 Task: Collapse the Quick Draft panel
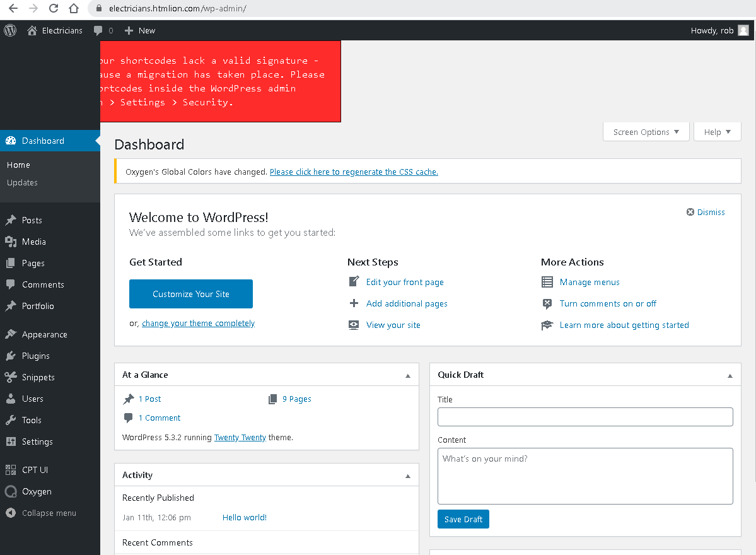coord(730,374)
